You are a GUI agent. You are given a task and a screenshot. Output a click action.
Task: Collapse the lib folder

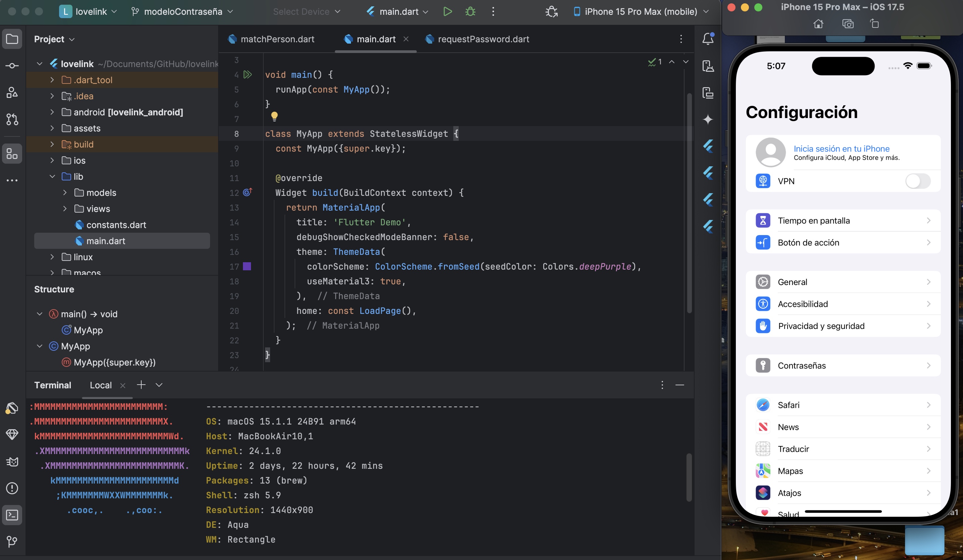52,176
